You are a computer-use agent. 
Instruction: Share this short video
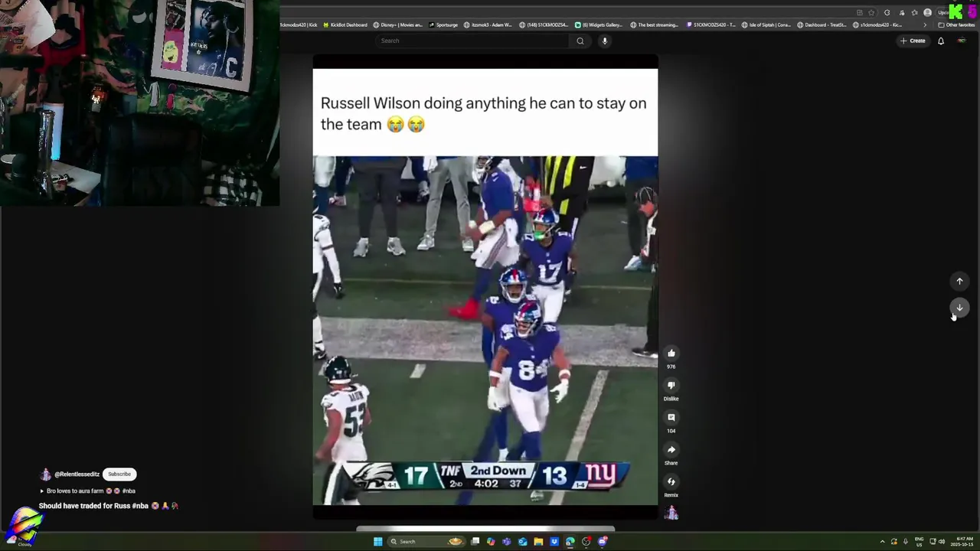[671, 449]
